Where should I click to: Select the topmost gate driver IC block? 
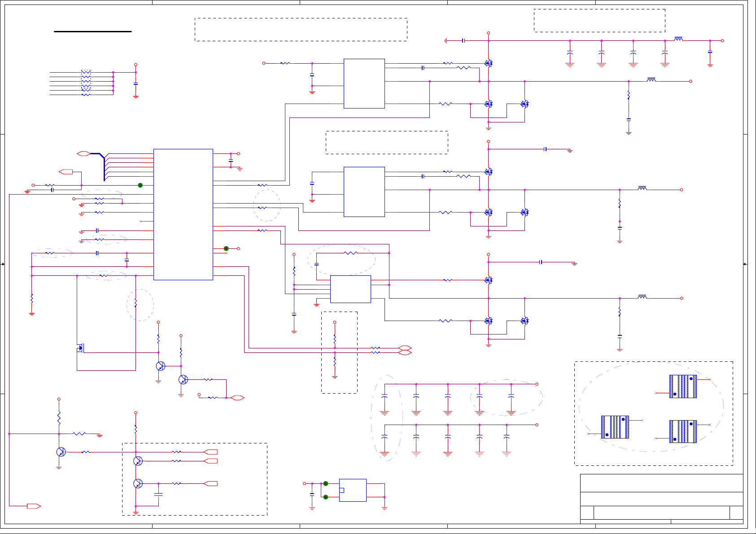(x=364, y=83)
